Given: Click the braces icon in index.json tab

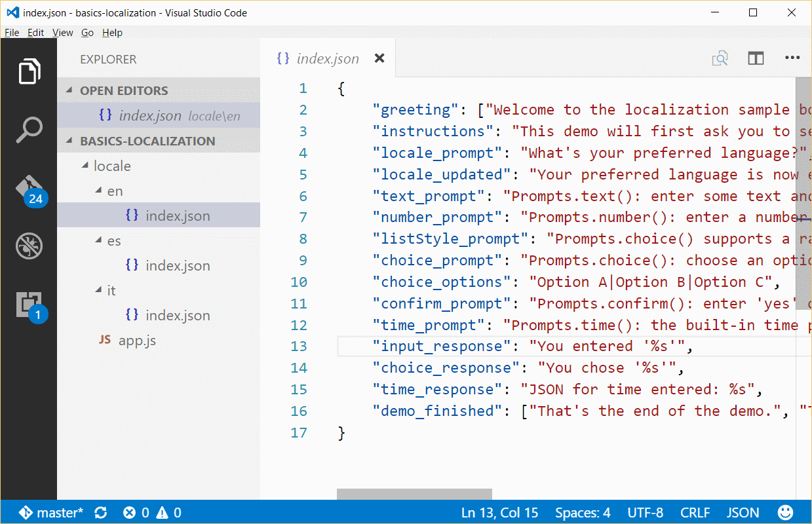Looking at the screenshot, I should coord(283,58).
